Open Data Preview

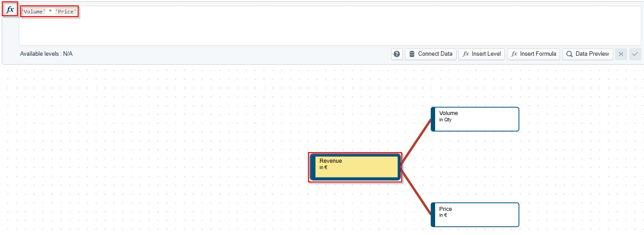(587, 54)
